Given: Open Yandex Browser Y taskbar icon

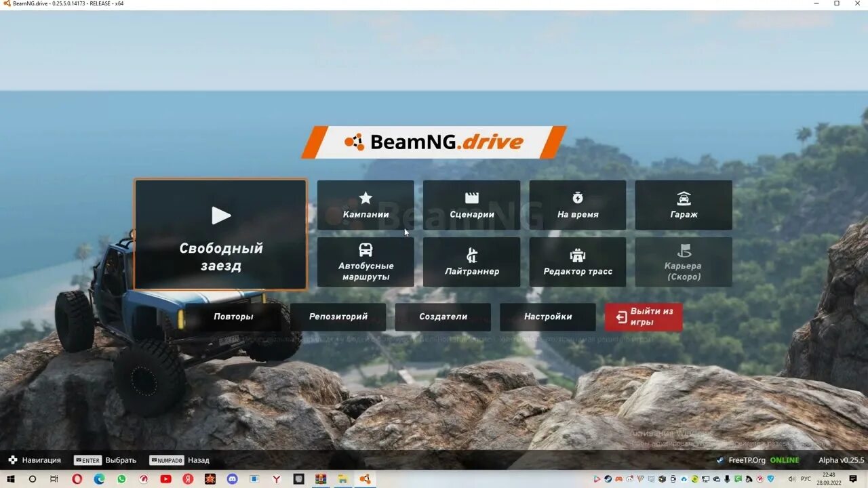Looking at the screenshot, I should coord(277,479).
